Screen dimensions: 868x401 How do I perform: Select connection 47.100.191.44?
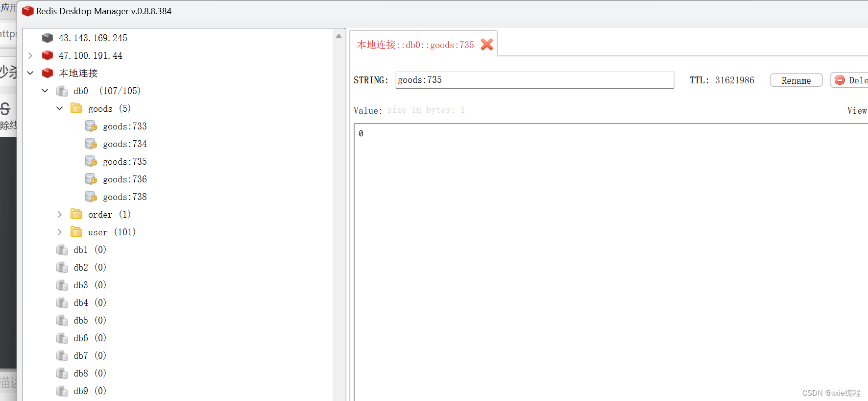(x=91, y=56)
